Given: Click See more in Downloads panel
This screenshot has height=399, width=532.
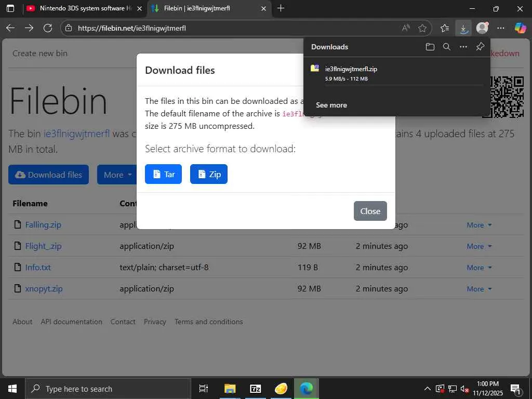Looking at the screenshot, I should [x=331, y=105].
